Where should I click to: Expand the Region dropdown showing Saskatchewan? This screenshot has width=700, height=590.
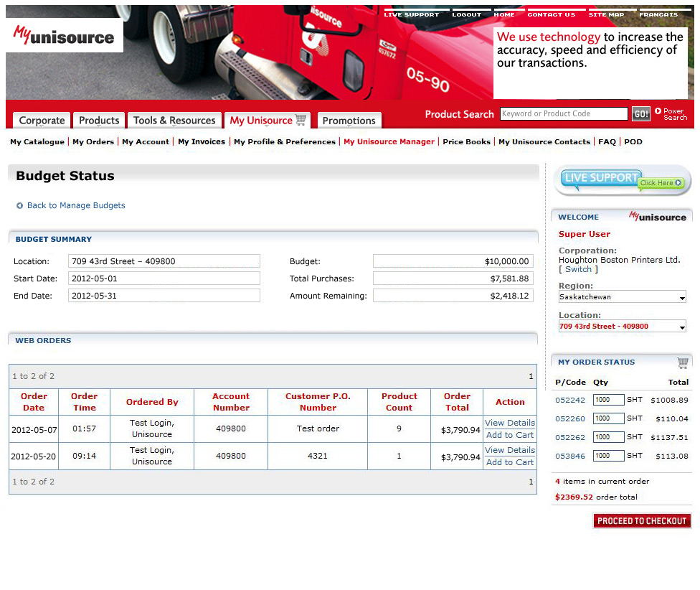pyautogui.click(x=622, y=297)
